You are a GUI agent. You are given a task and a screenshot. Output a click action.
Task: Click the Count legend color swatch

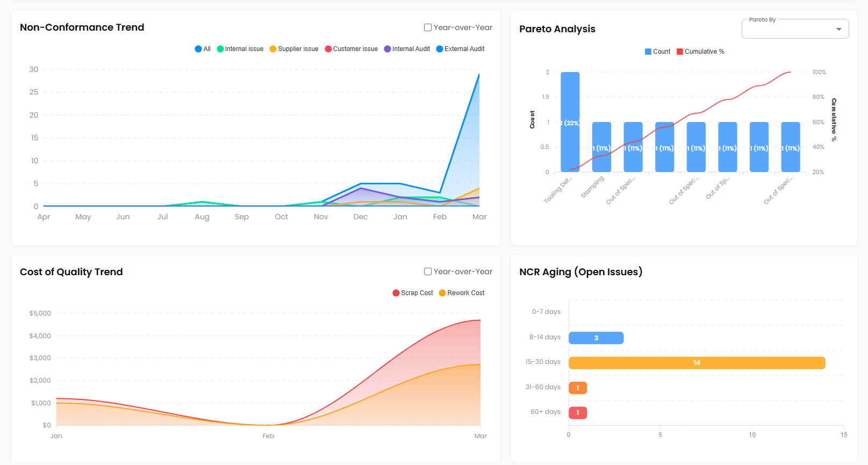[x=648, y=52]
